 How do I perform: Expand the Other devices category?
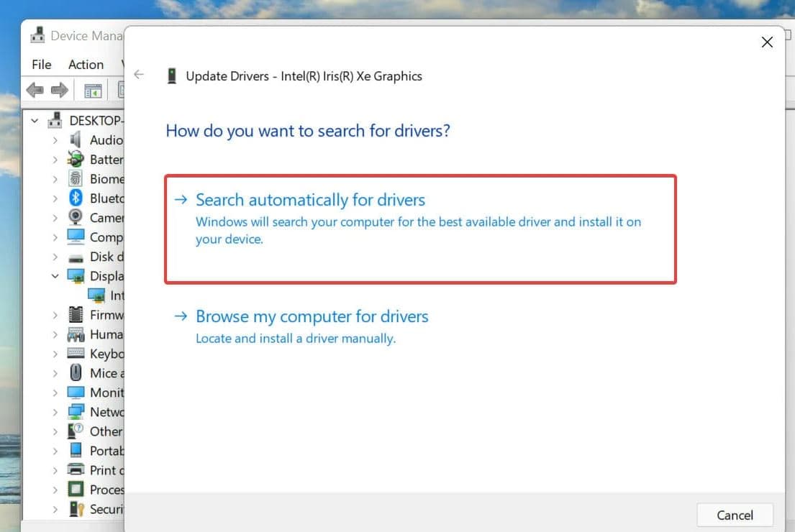pos(55,431)
